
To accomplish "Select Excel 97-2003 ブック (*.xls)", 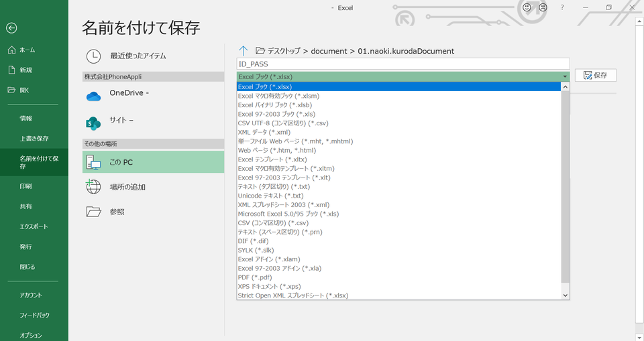I will pos(398,114).
